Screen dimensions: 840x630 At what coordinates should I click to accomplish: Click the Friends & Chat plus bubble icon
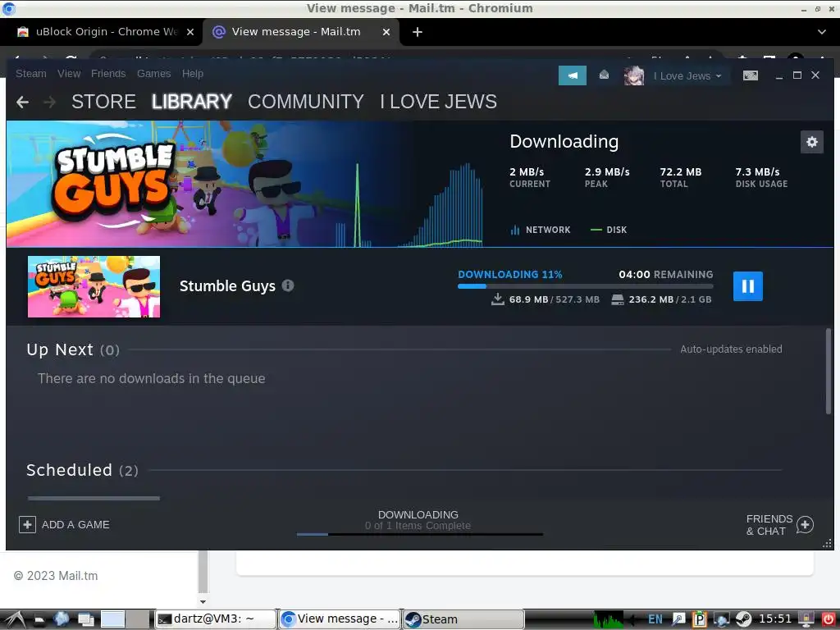(x=805, y=525)
